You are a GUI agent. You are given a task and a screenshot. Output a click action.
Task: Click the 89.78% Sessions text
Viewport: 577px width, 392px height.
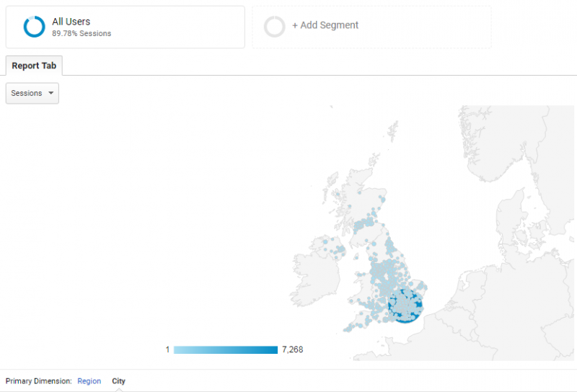point(82,33)
